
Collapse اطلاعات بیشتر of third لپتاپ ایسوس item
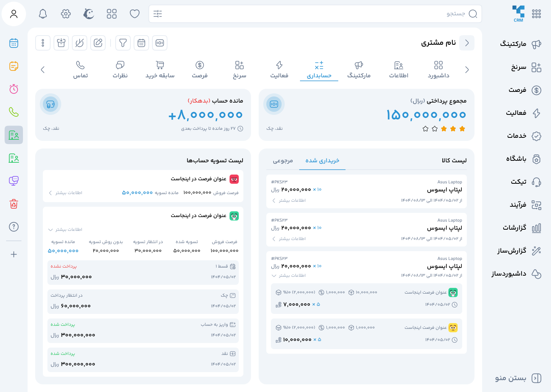289,276
